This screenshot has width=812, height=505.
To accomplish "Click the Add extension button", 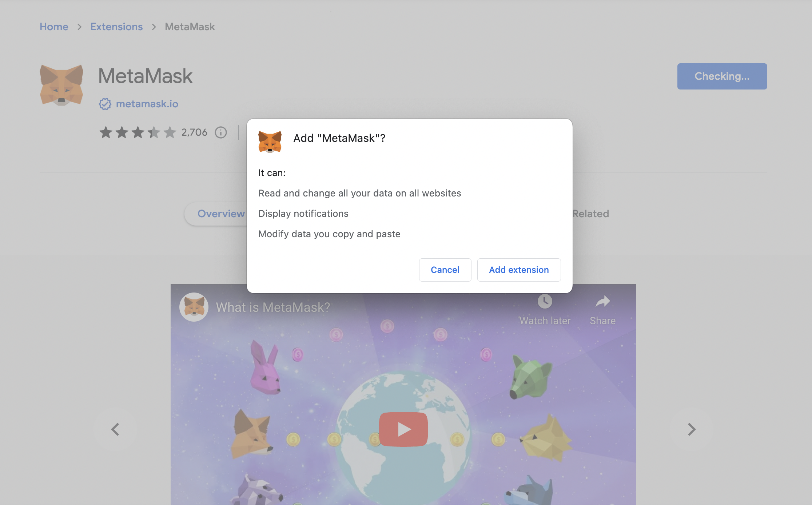I will click(x=519, y=270).
